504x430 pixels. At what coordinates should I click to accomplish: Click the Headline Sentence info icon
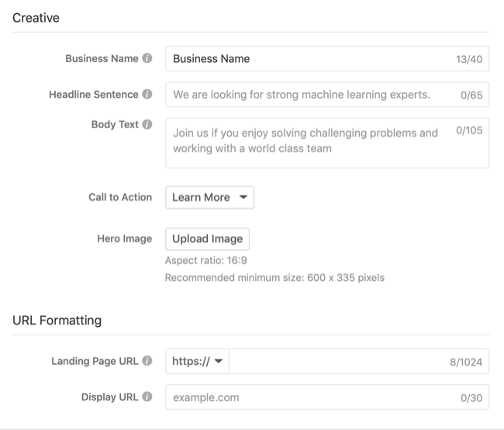147,95
